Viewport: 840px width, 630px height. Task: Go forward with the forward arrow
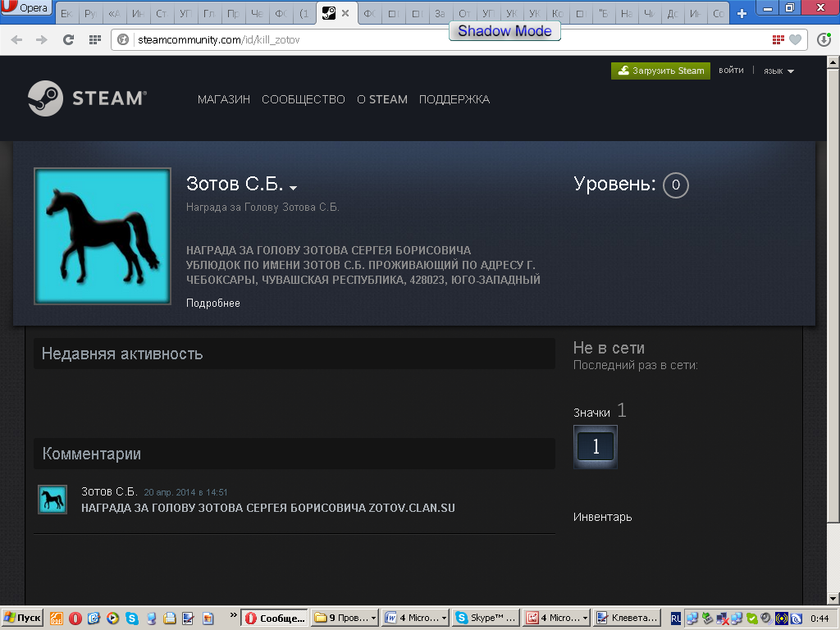coord(41,39)
